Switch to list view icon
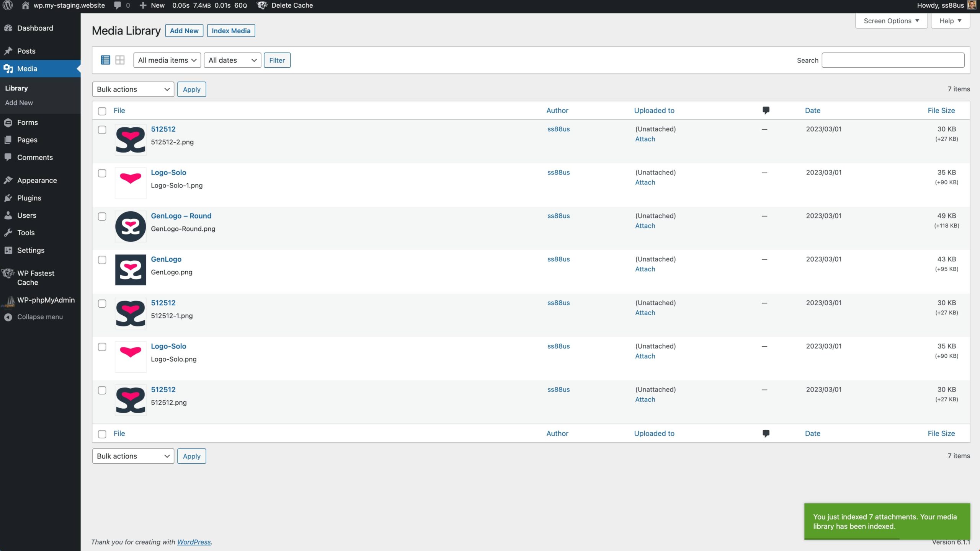This screenshot has height=551, width=980. click(105, 60)
